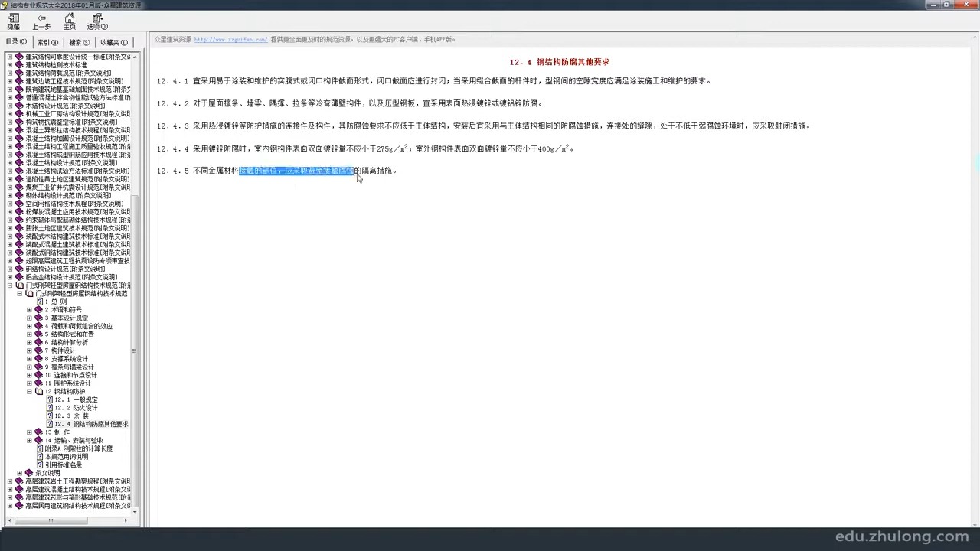Click the book icon beside 12 钢结构防护

point(38,391)
